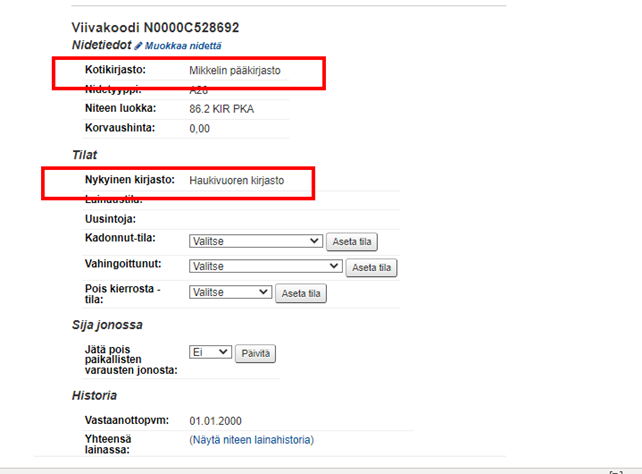Click the Päivitä button
The image size is (642, 474).
coord(255,354)
